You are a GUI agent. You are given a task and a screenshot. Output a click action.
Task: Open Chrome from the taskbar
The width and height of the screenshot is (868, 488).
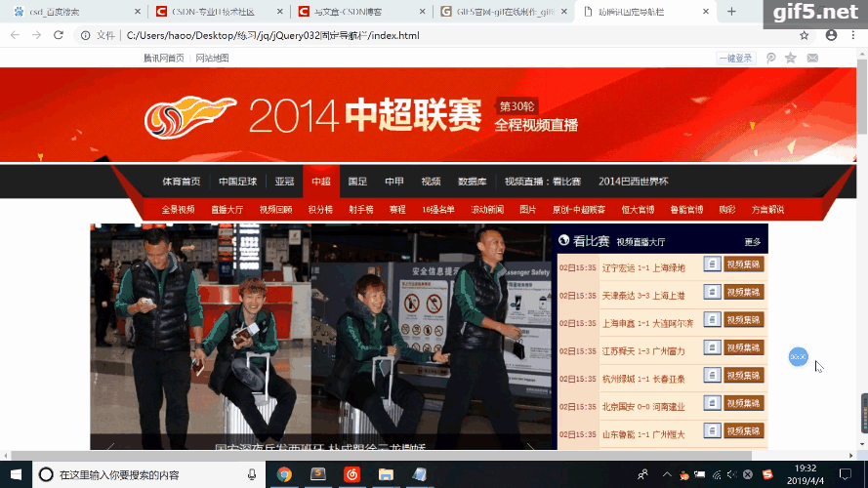[x=284, y=474]
